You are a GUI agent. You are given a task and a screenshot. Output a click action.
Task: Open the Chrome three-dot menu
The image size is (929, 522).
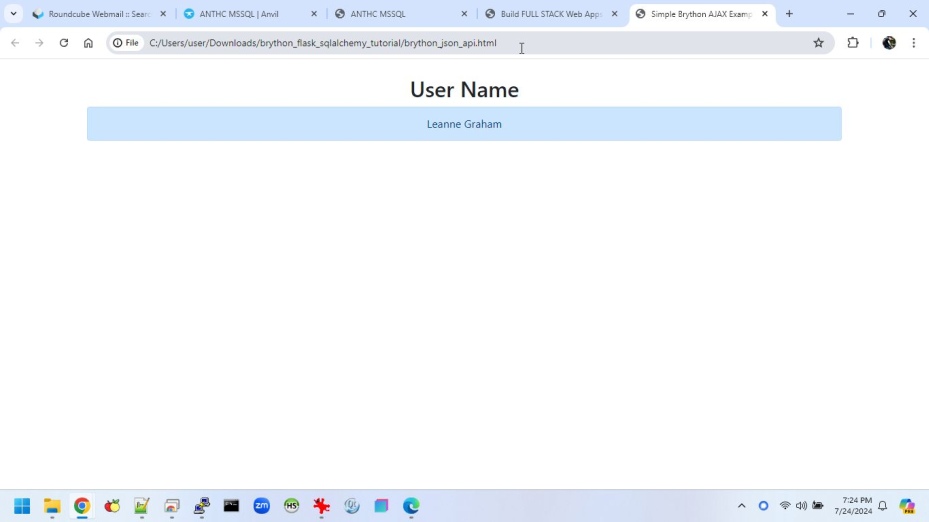click(x=914, y=43)
